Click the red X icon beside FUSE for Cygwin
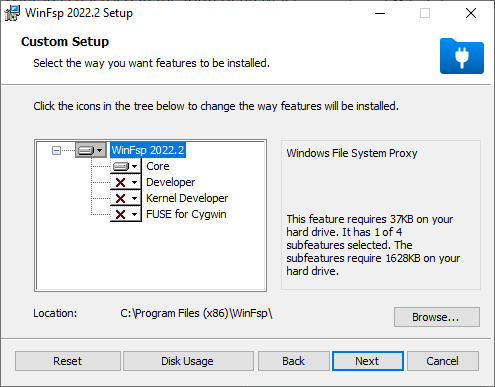The width and height of the screenshot is (495, 387). click(120, 214)
